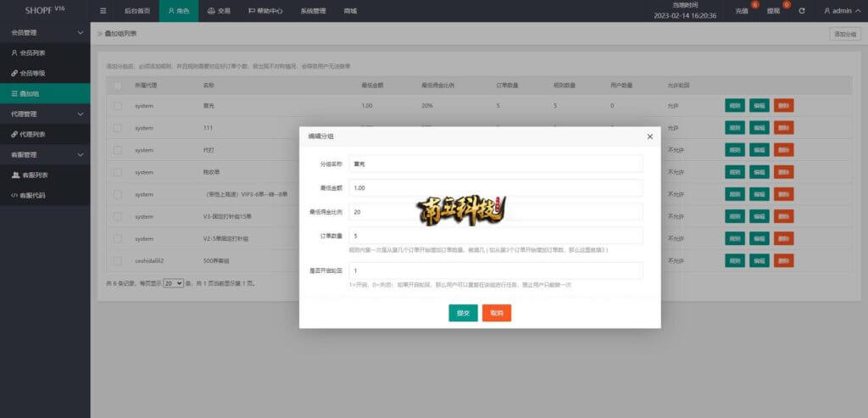Screen dimensions: 868x418
Task: Click 规则 button in the 首充 row
Action: tap(735, 106)
